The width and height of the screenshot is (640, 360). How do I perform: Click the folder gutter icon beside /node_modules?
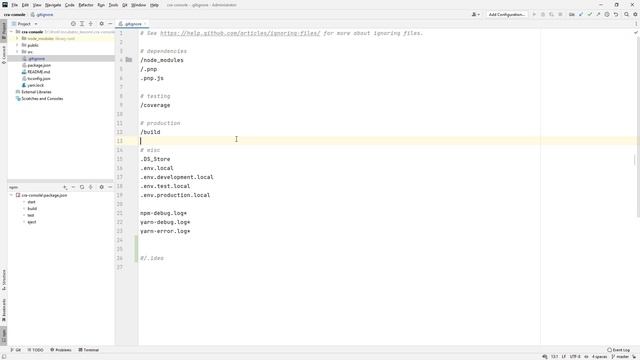click(129, 60)
